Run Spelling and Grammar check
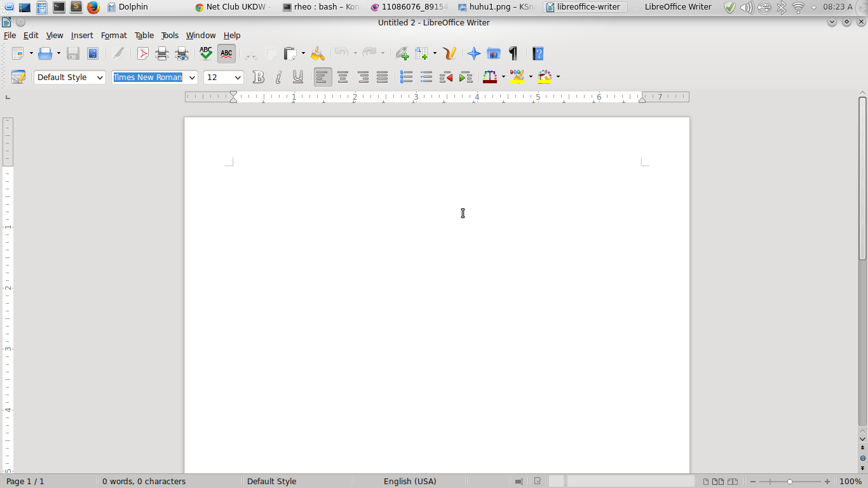The image size is (868, 488). [x=206, y=53]
